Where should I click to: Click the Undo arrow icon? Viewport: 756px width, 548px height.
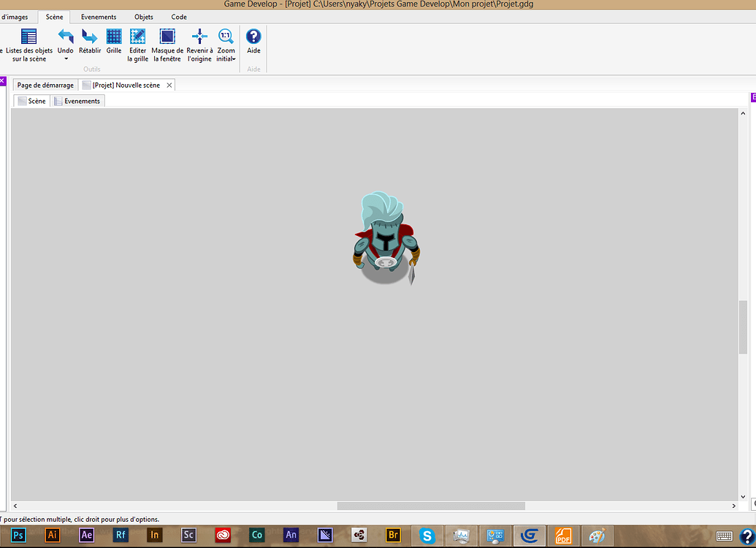pos(66,37)
